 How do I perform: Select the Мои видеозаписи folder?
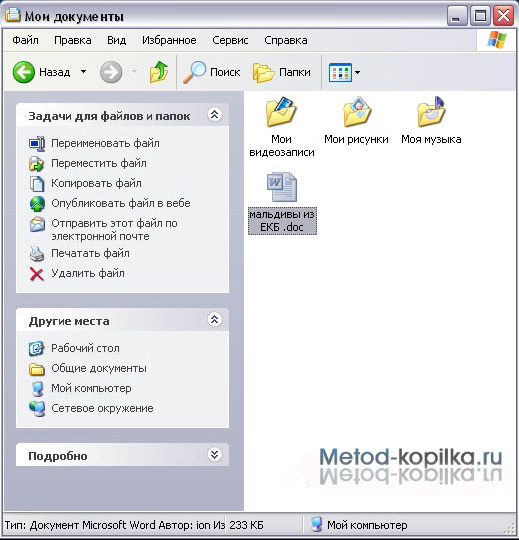281,127
